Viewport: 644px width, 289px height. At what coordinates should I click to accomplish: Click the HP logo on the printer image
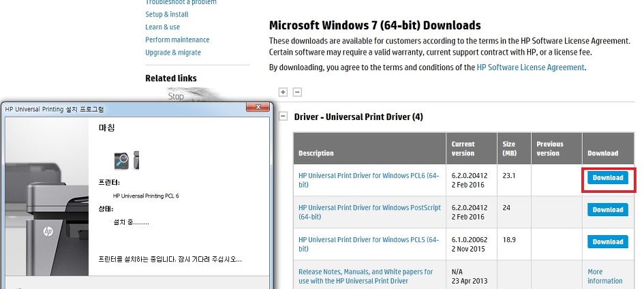pos(48,232)
